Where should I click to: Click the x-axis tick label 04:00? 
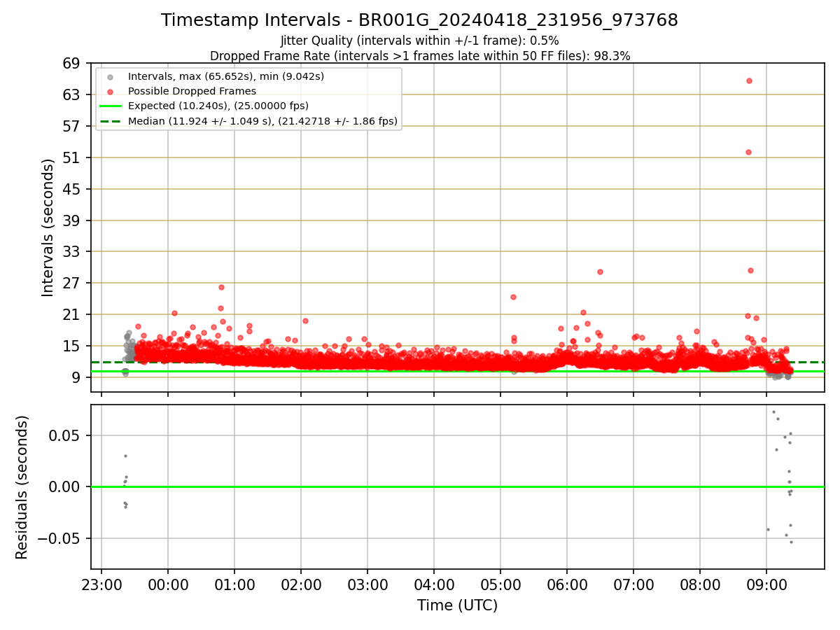pos(434,585)
